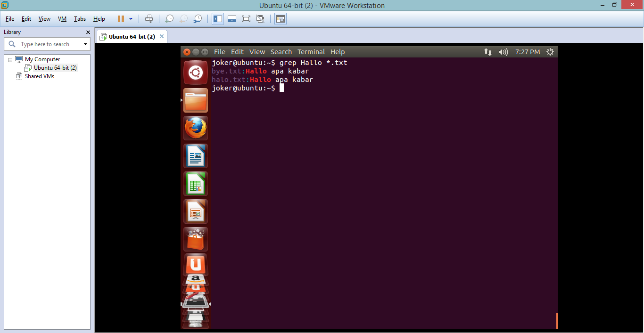The image size is (644, 333).
Task: Open the terminal's Help menu
Action: [338, 52]
